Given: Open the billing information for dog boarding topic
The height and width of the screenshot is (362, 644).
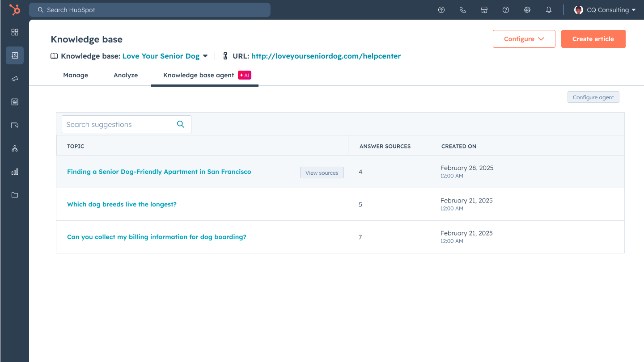Looking at the screenshot, I should pos(157,237).
